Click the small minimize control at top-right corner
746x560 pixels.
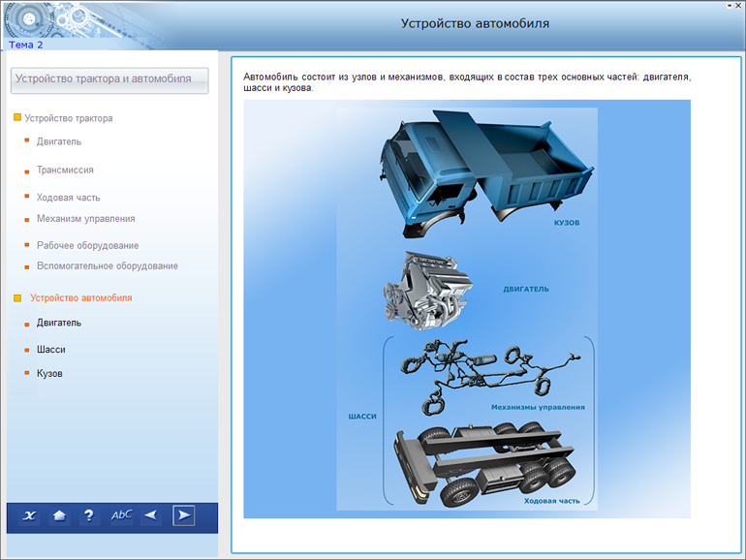coord(730,7)
